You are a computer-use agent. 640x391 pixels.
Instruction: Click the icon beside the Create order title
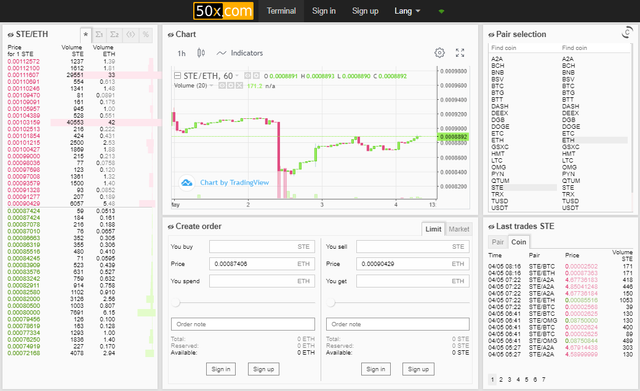point(171,227)
